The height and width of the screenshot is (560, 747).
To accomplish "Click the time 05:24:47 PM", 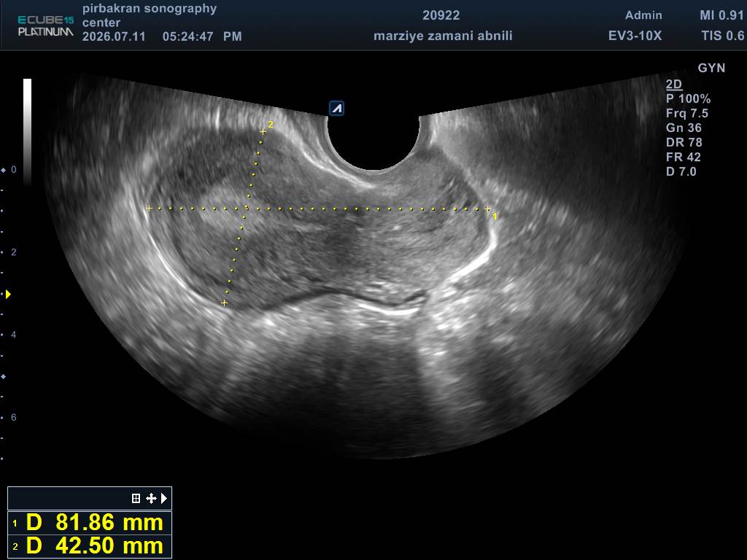I will pos(202,36).
